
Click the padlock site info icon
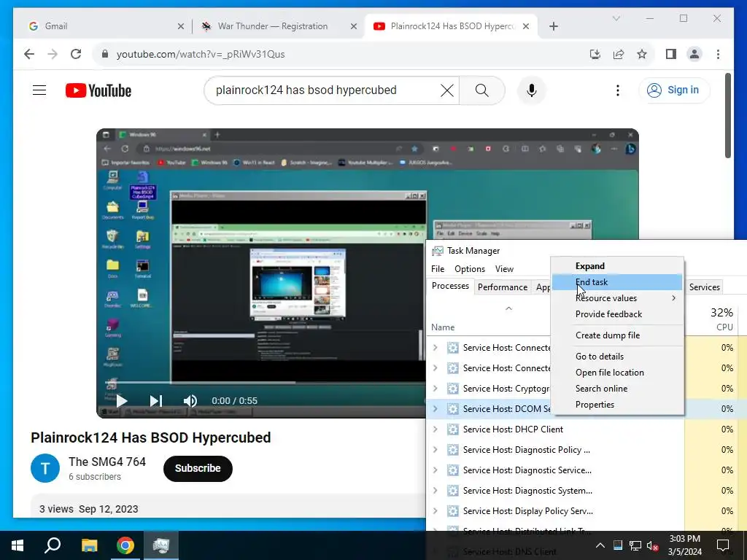tap(105, 54)
